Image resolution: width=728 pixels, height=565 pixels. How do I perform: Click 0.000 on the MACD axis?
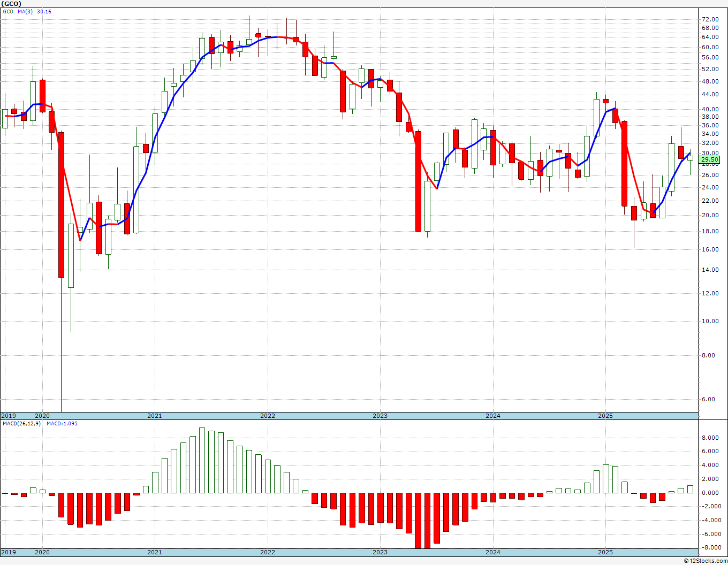tap(710, 493)
